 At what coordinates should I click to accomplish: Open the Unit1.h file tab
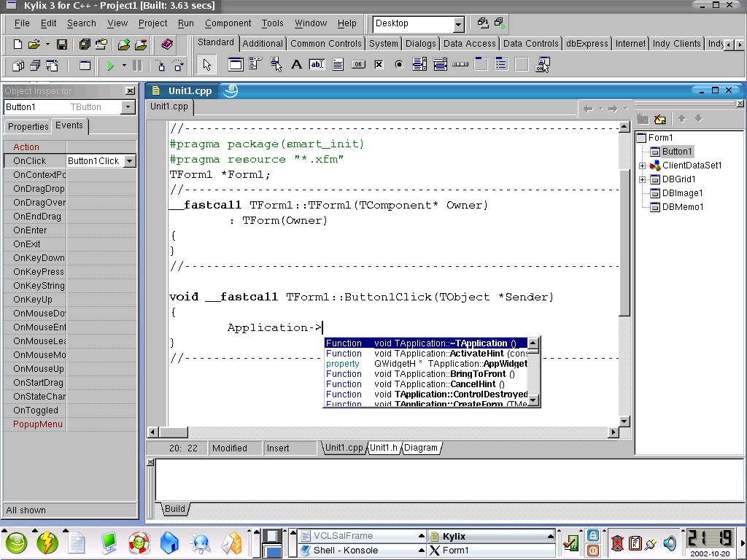pos(383,448)
